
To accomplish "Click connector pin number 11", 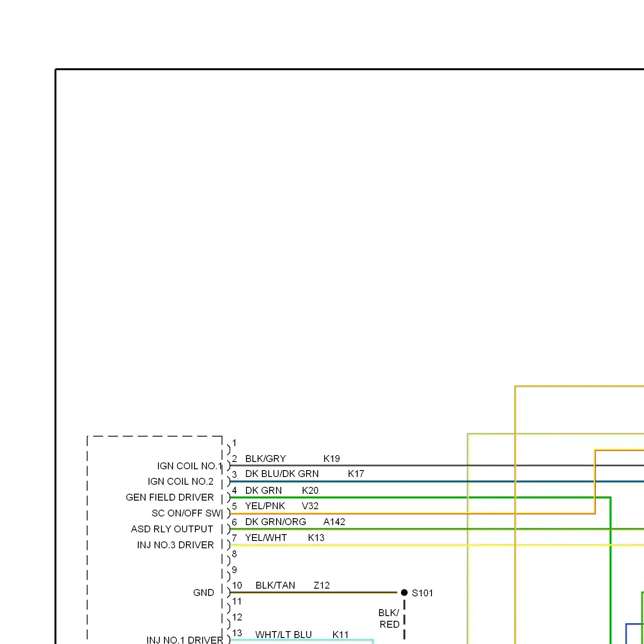I will (x=237, y=601).
